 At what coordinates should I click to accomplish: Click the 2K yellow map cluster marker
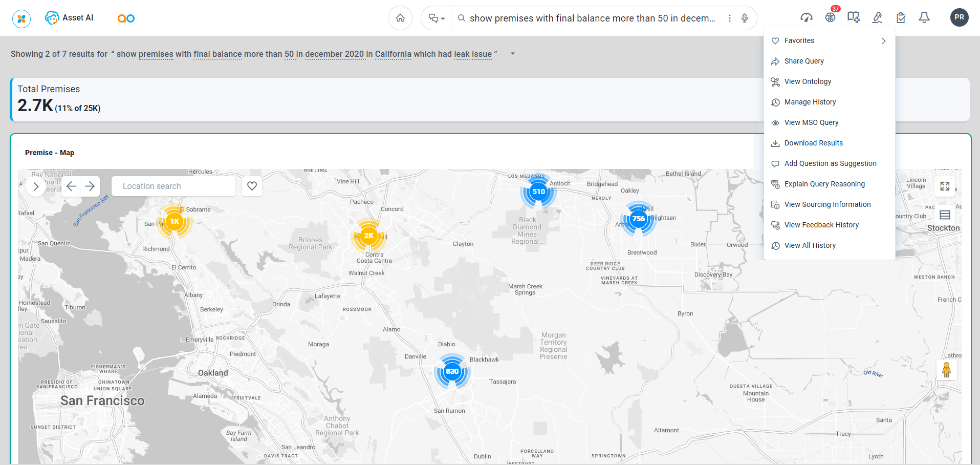368,236
